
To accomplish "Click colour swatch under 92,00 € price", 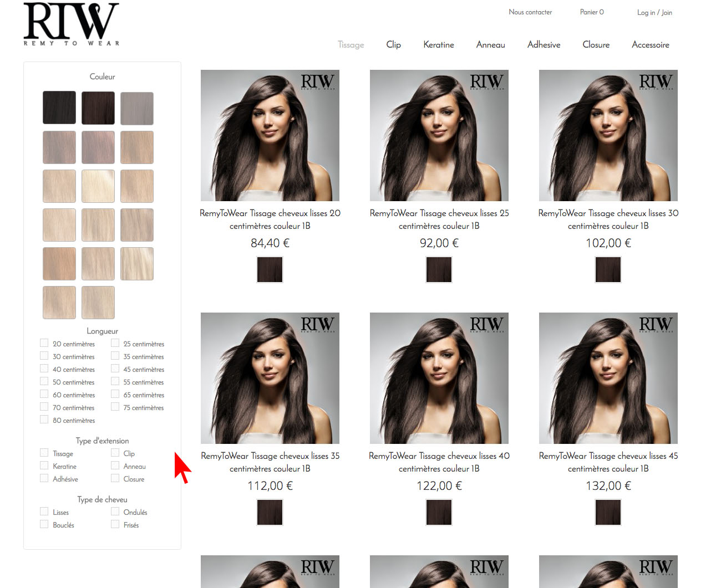I will coord(439,269).
